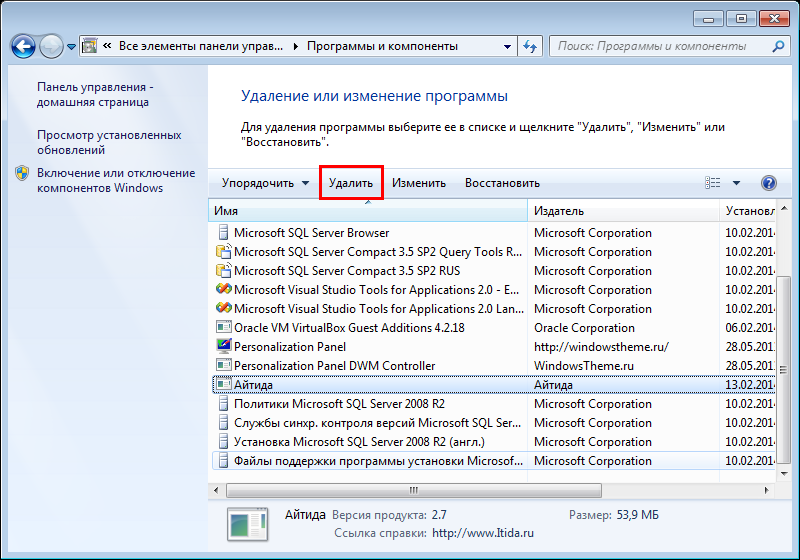Screen dimensions: 800x560
Task: Click icon of Microsoft SQL Server Browser
Action: pyautogui.click(x=223, y=233)
